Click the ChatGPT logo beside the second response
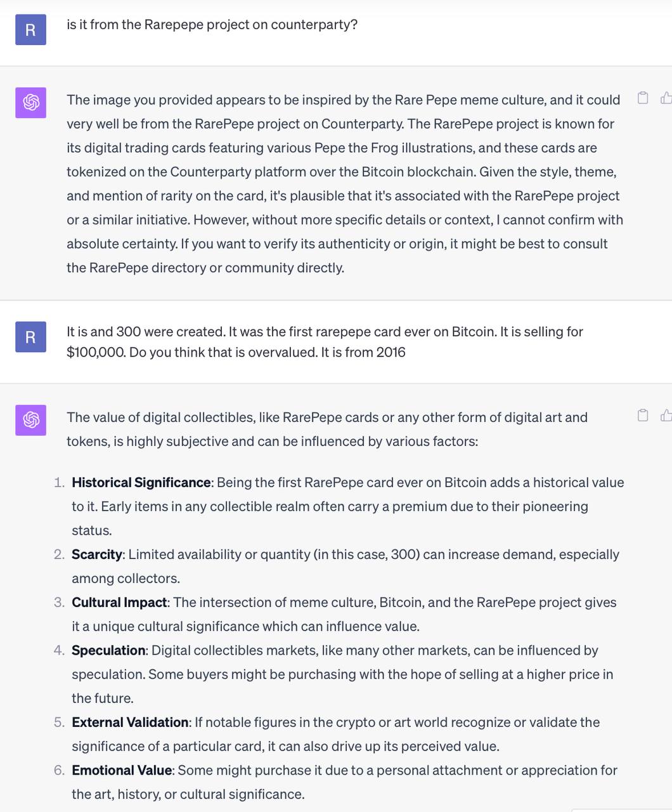The height and width of the screenshot is (812, 672). point(31,420)
